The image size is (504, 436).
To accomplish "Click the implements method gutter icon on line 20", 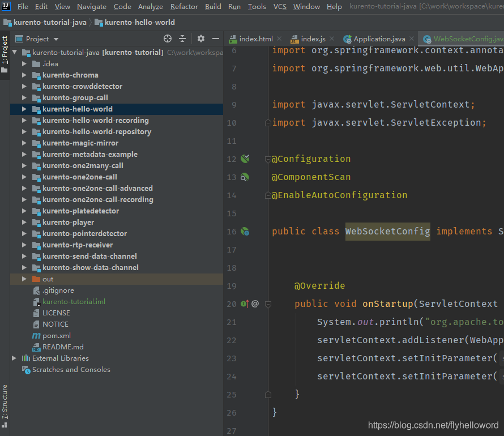I will pyautogui.click(x=245, y=304).
